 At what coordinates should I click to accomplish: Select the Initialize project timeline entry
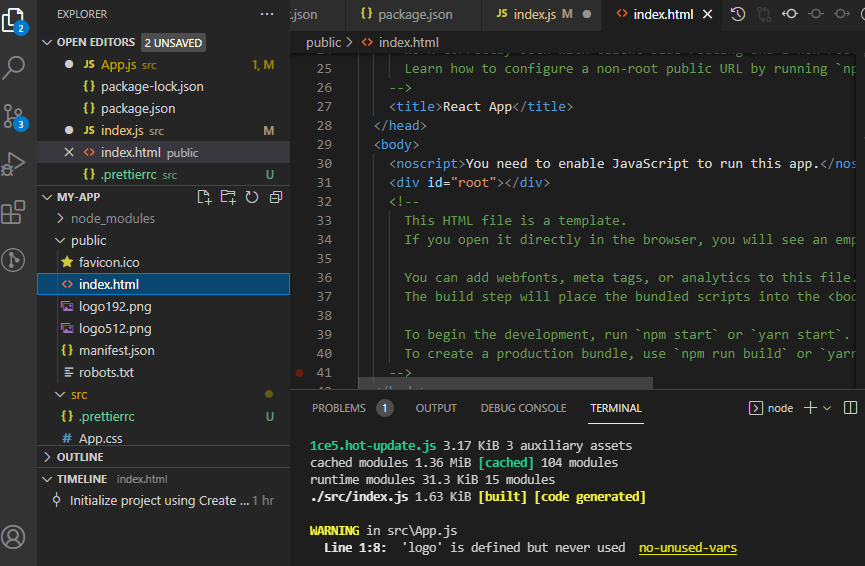pyautogui.click(x=163, y=500)
